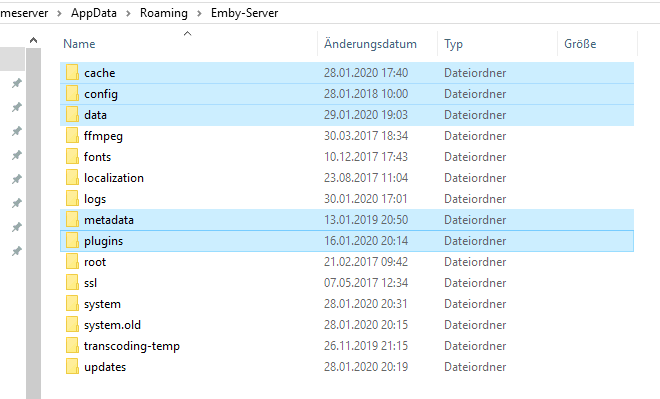Select the cache folder name
Image resolution: width=660 pixels, height=399 pixels.
click(100, 73)
